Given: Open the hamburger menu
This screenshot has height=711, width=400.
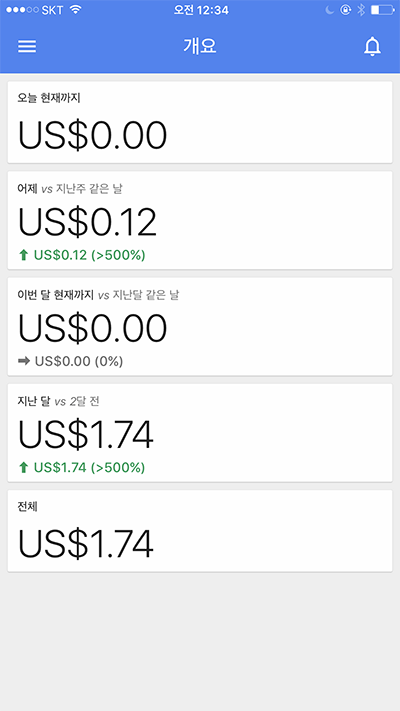Looking at the screenshot, I should [27, 46].
